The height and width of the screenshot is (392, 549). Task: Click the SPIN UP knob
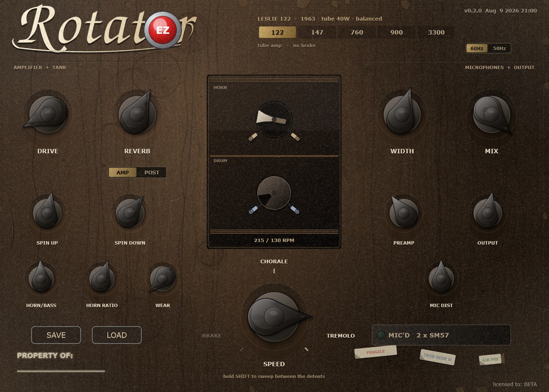coord(47,213)
